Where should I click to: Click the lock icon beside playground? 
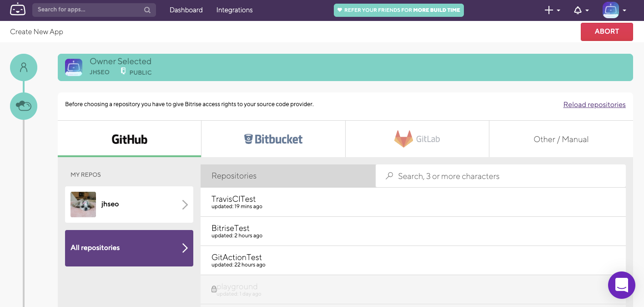(x=214, y=289)
